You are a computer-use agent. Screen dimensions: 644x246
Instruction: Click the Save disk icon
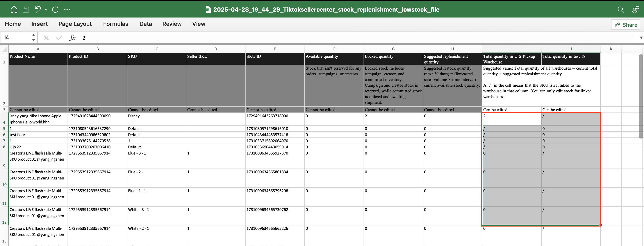[26, 9]
